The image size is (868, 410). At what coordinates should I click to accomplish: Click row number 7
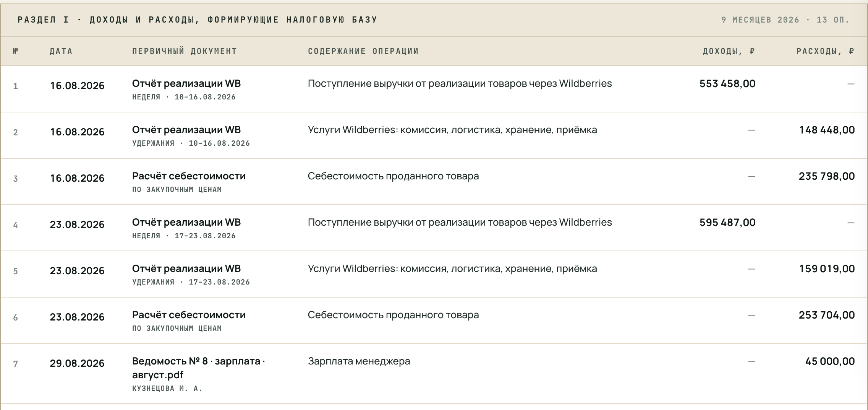pos(16,364)
